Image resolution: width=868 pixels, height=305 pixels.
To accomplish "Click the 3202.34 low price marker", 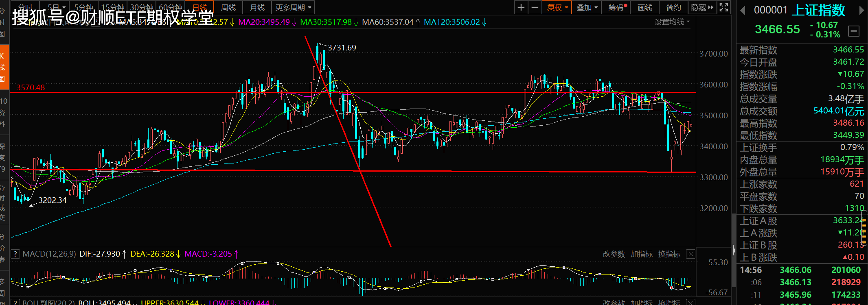I will pyautogui.click(x=53, y=200).
